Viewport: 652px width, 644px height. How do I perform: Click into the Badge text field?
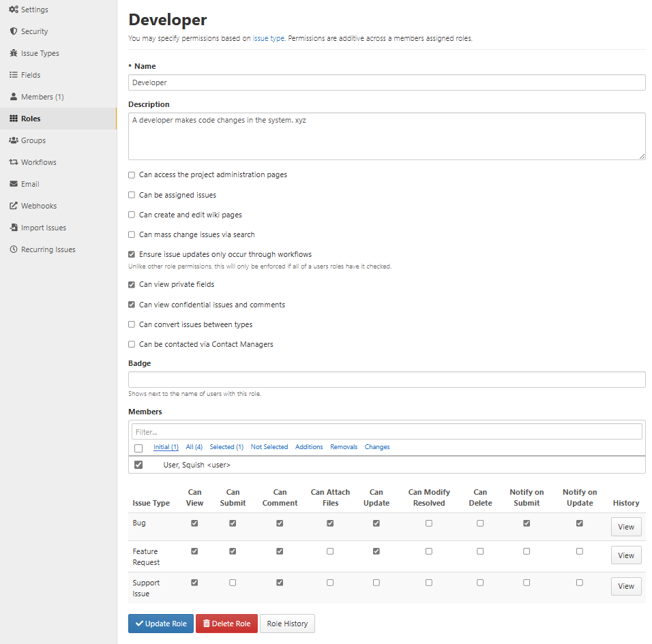pyautogui.click(x=387, y=380)
